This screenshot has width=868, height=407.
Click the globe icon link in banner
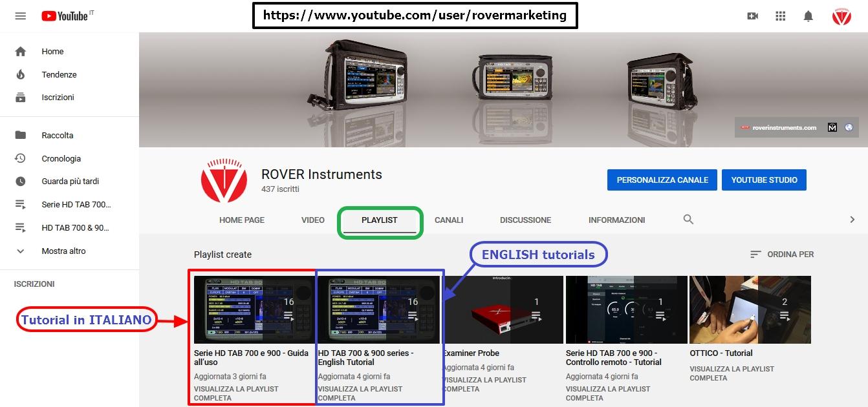[x=849, y=128]
